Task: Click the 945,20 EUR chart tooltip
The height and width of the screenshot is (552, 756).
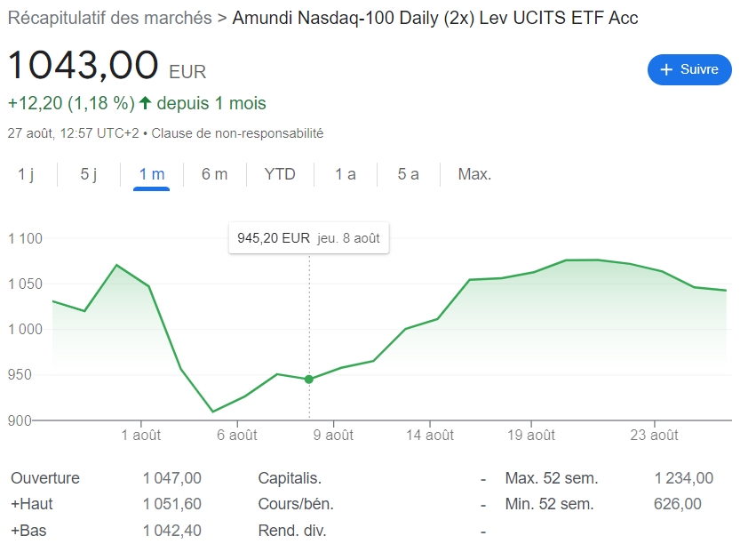Action: click(308, 238)
